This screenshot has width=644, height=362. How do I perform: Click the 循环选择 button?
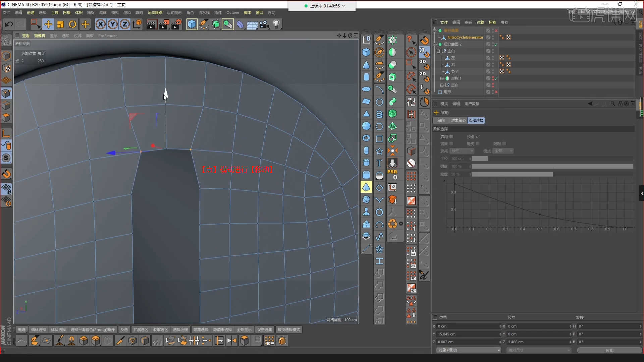39,329
